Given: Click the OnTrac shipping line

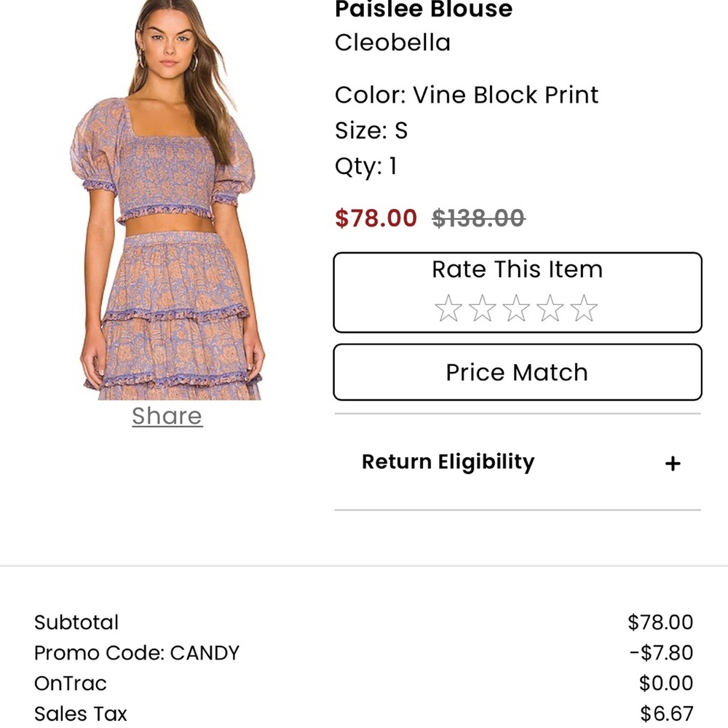Looking at the screenshot, I should 71,684.
